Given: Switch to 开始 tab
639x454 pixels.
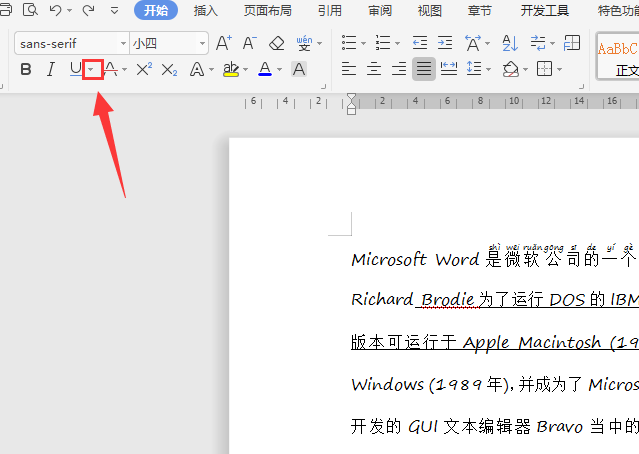Looking at the screenshot, I should click(x=156, y=10).
